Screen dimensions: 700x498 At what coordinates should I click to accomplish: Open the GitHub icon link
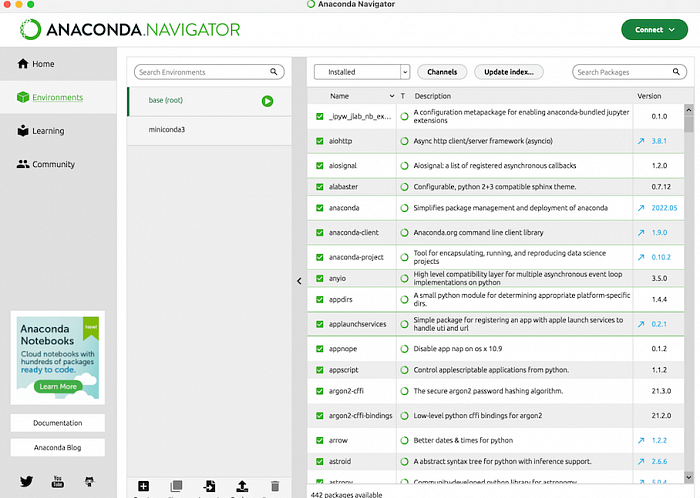(89, 481)
